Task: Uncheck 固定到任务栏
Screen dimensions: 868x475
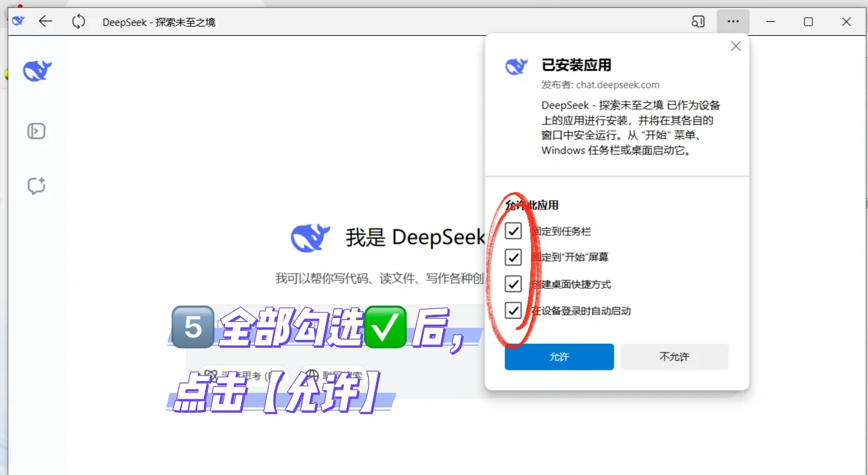Action: tap(514, 231)
